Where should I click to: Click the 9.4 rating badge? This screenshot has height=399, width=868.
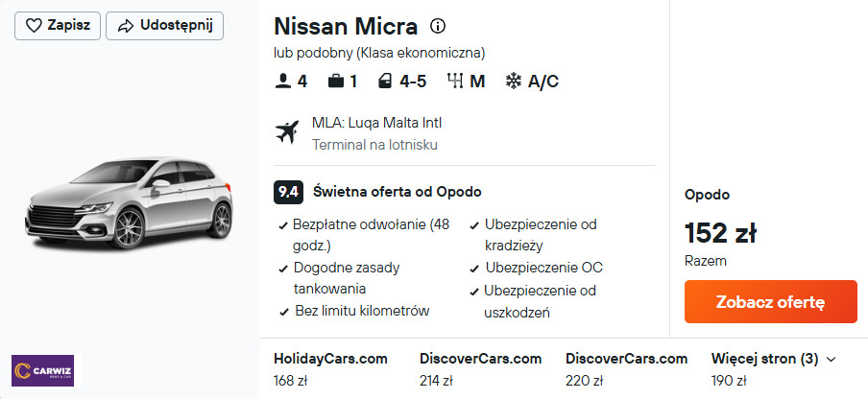click(x=288, y=192)
